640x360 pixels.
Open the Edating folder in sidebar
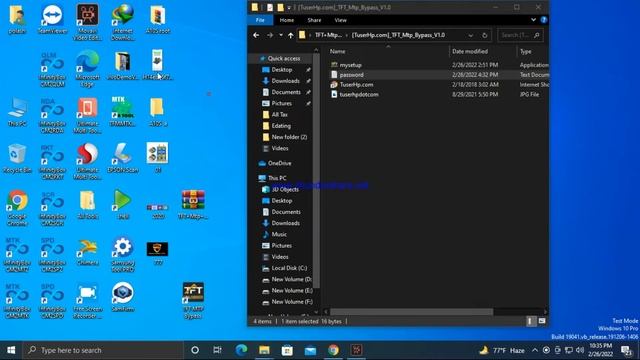[x=281, y=126]
